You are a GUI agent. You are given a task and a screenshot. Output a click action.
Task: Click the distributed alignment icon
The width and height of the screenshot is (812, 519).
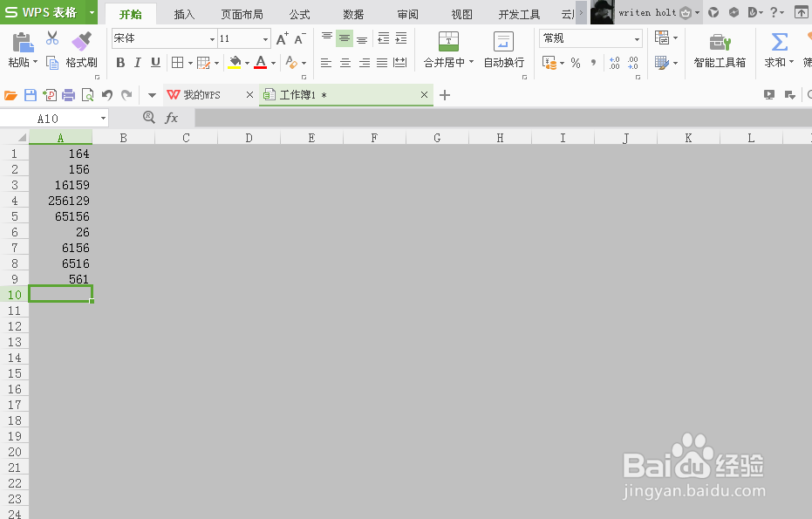pos(399,63)
